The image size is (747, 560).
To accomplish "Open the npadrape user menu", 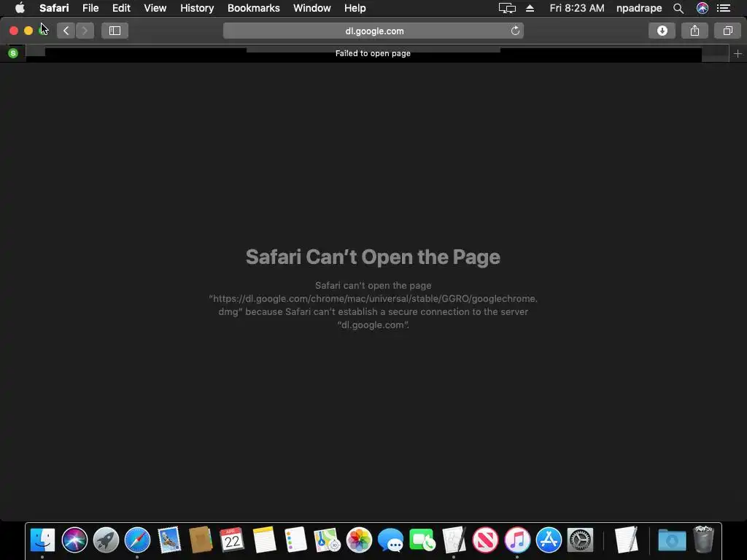I will point(639,8).
